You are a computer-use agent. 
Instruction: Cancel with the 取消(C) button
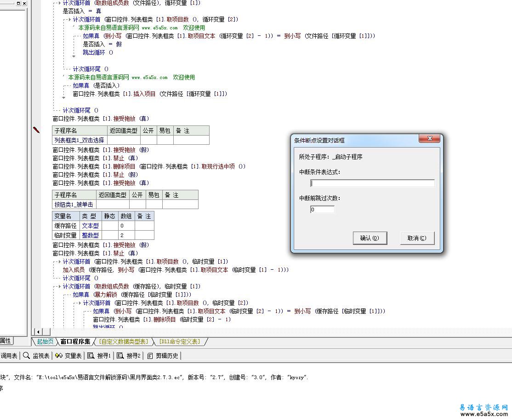point(417,238)
